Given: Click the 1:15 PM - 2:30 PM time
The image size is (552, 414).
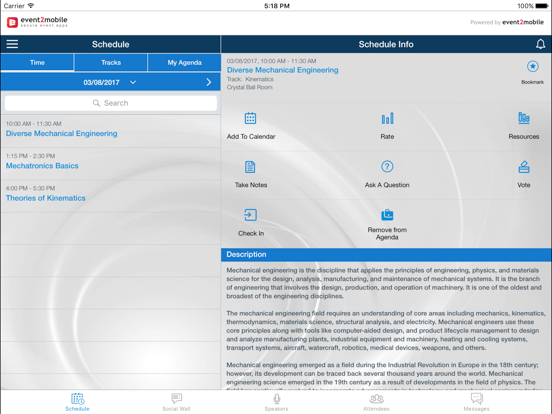Looking at the screenshot, I should 31,156.
